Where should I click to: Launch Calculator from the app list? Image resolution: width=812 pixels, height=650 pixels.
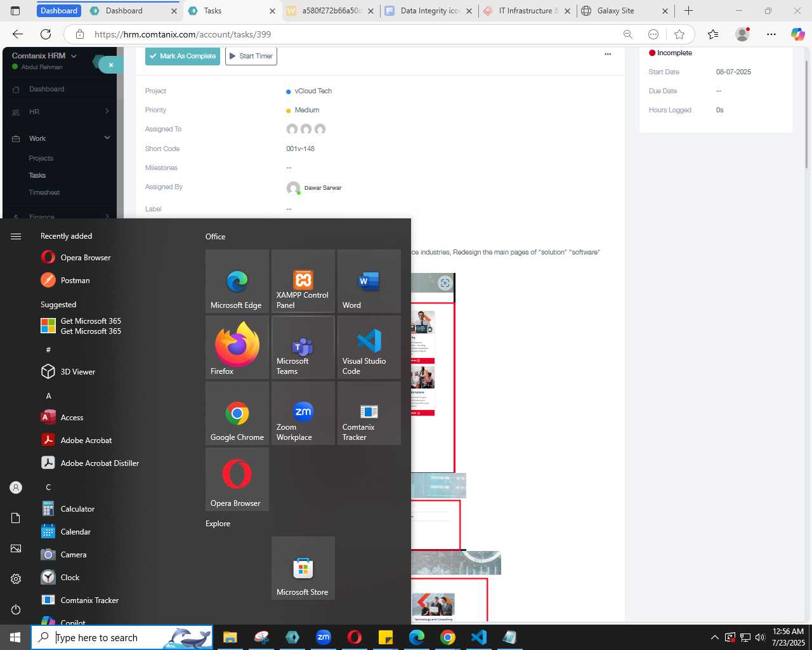click(69, 508)
